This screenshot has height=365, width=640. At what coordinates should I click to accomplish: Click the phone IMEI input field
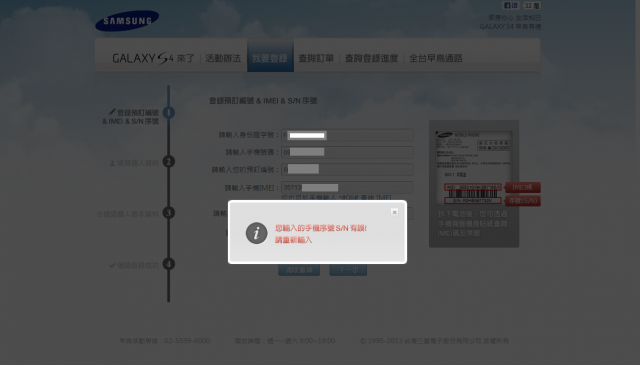click(347, 187)
